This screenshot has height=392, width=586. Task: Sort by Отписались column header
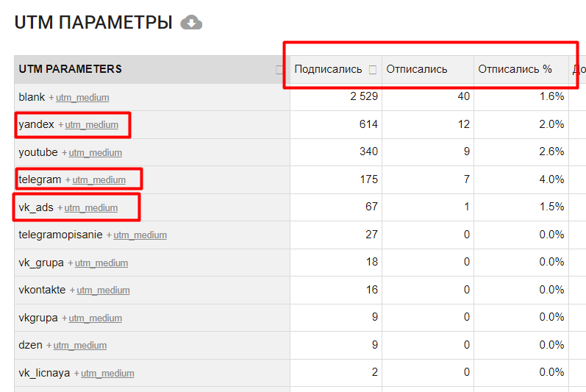pos(416,69)
